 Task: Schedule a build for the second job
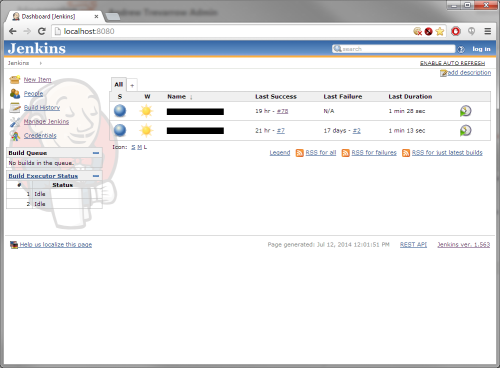click(x=465, y=130)
